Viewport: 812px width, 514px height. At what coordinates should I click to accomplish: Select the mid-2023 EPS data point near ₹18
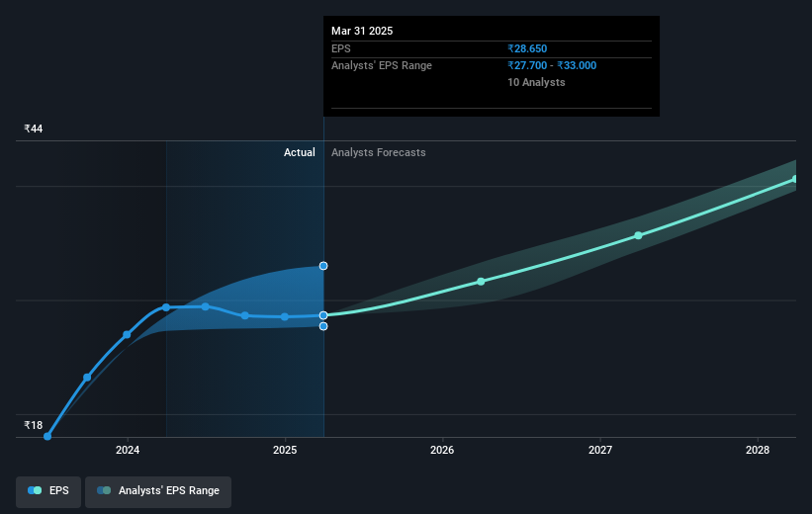tap(47, 436)
